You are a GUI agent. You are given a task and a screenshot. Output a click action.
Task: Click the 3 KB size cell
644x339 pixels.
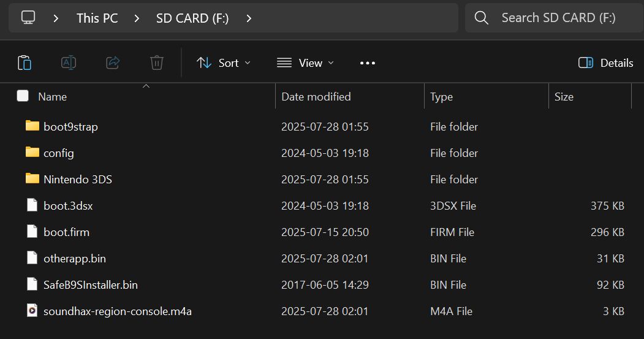[613, 311]
